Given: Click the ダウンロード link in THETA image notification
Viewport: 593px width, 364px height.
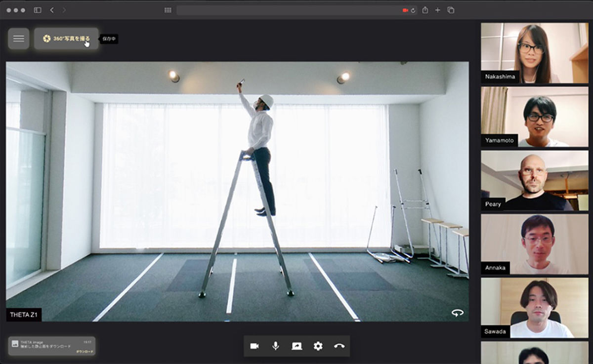Looking at the screenshot, I should pyautogui.click(x=85, y=352).
